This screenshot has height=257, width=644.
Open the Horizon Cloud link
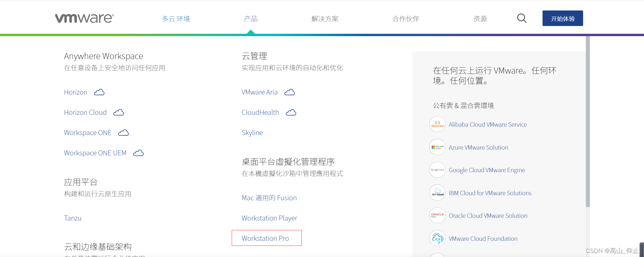85,112
